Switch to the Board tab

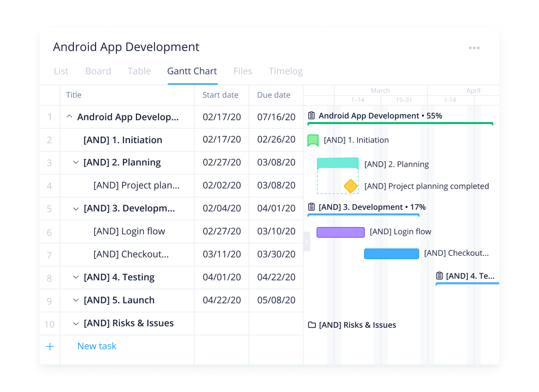[x=98, y=71]
